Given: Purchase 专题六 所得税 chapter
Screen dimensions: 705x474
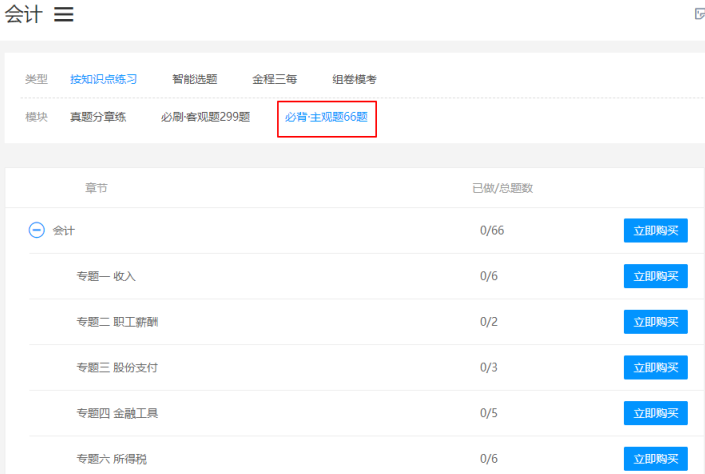Looking at the screenshot, I should [x=655, y=459].
